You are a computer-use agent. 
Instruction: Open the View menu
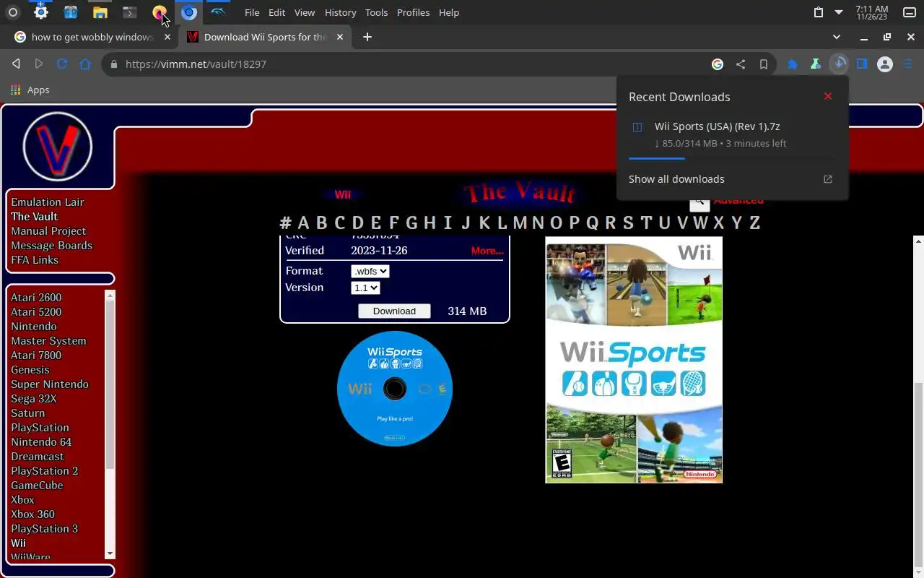pos(305,12)
